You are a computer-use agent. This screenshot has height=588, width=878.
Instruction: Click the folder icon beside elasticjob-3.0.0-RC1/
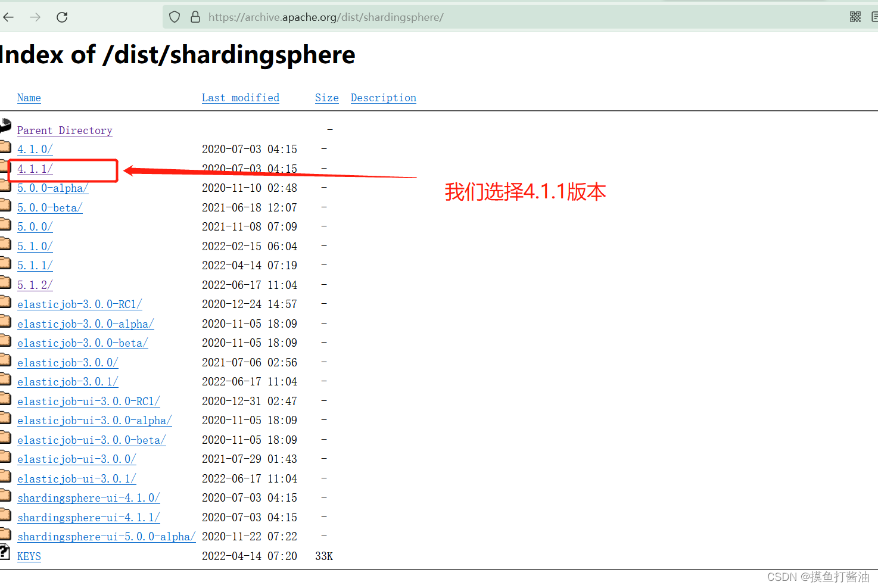(x=5, y=301)
